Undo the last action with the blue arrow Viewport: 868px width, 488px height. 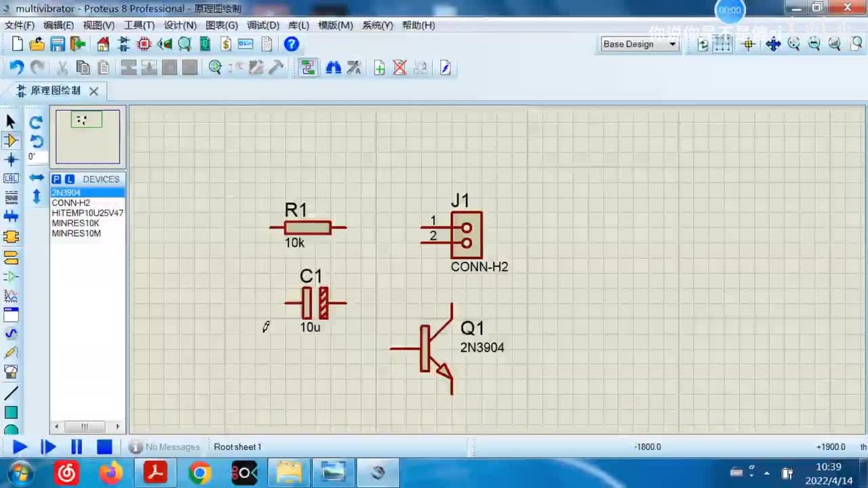[x=17, y=68]
